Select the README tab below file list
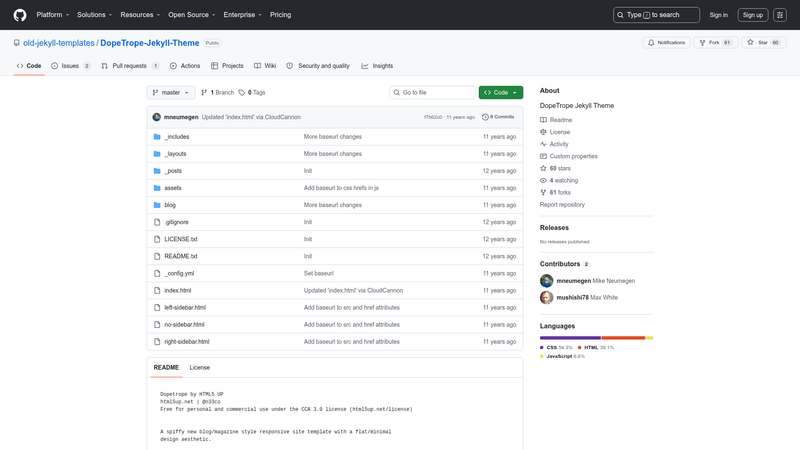The image size is (800, 450). pyautogui.click(x=166, y=367)
